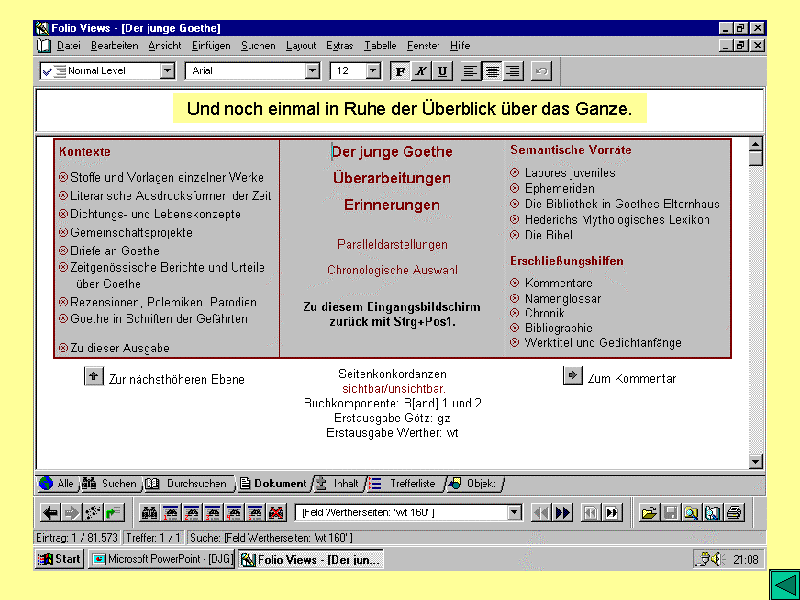Open the Chronologische Auswahl link
Viewport: 800px width, 600px height.
[392, 270]
